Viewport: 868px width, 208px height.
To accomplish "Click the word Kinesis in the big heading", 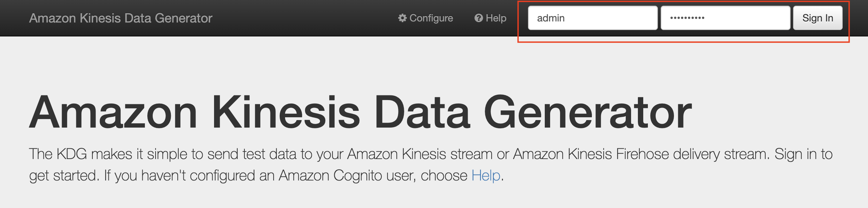I will pyautogui.click(x=286, y=112).
